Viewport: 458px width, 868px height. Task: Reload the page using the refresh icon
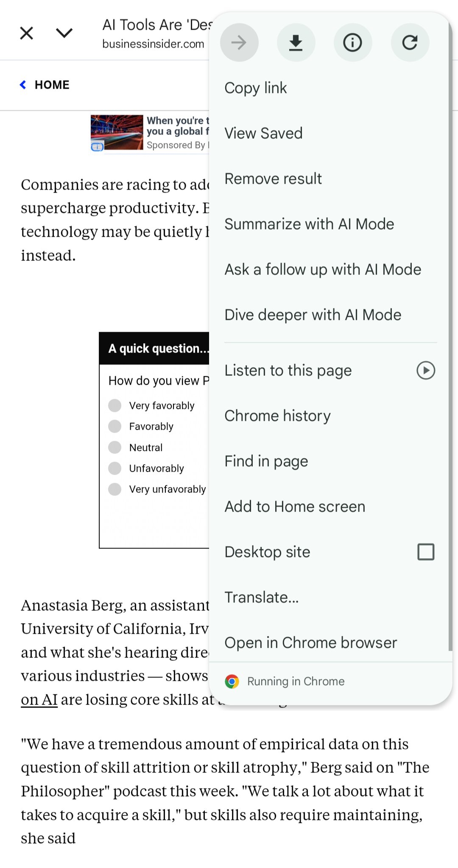410,42
